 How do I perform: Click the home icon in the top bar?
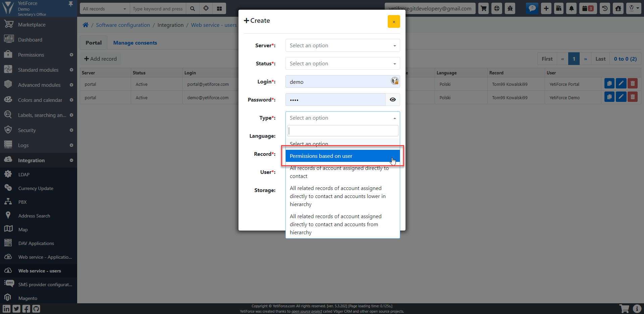[x=618, y=8]
